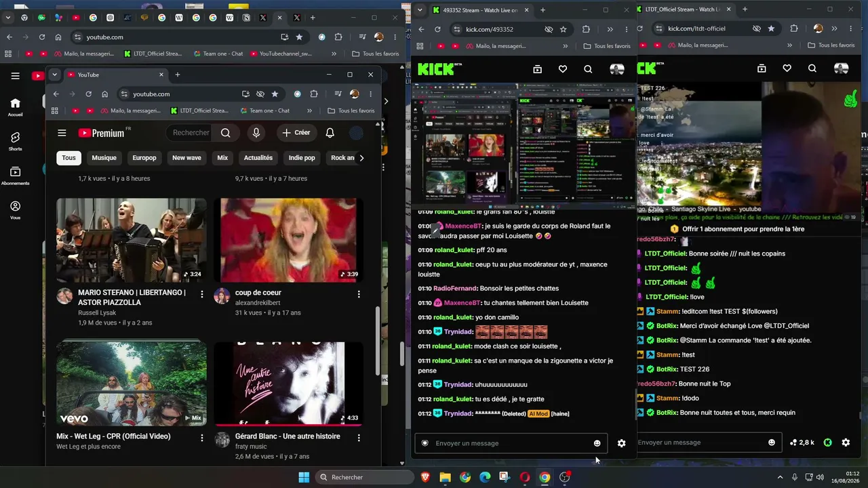The width and height of the screenshot is (868, 488).
Task: Launch Opera from the taskbar
Action: (x=525, y=477)
